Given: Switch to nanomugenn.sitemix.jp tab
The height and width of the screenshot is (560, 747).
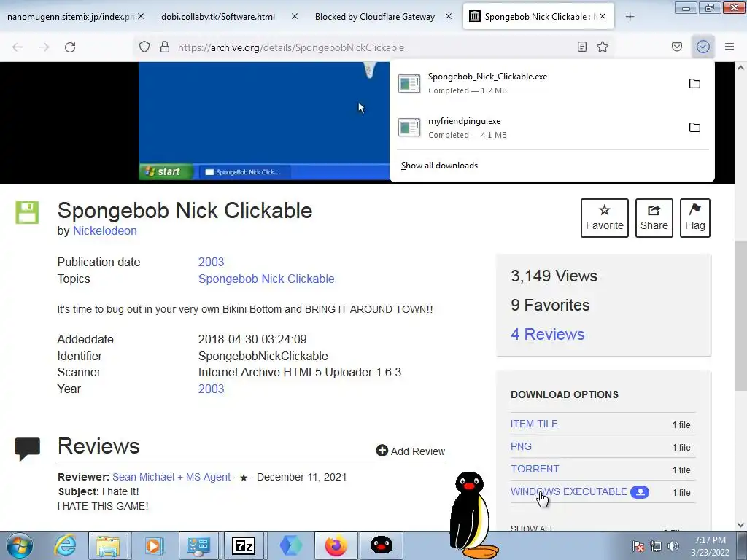Looking at the screenshot, I should [71, 17].
